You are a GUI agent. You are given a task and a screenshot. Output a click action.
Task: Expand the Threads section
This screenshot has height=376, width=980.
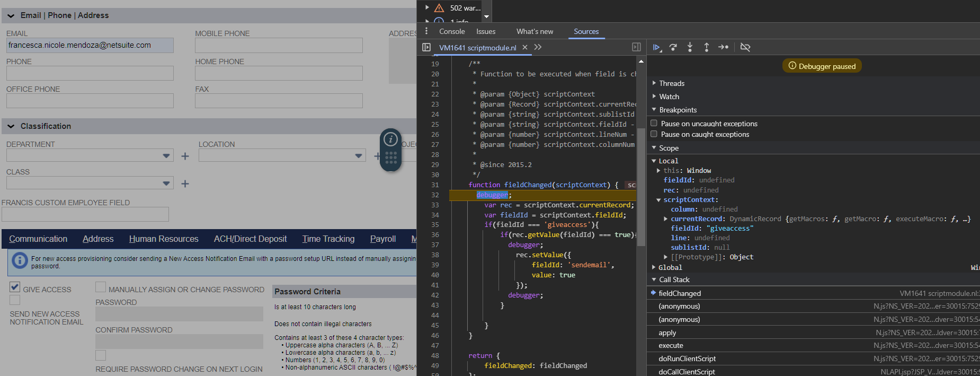click(x=671, y=83)
